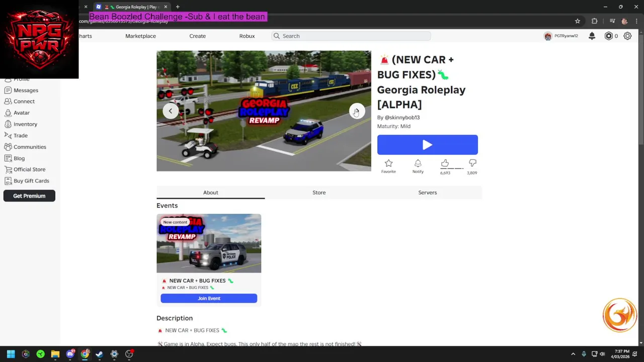Viewport: 644px width, 362px height.
Task: Open File Explorer from taskbar
Action: [x=55, y=354]
